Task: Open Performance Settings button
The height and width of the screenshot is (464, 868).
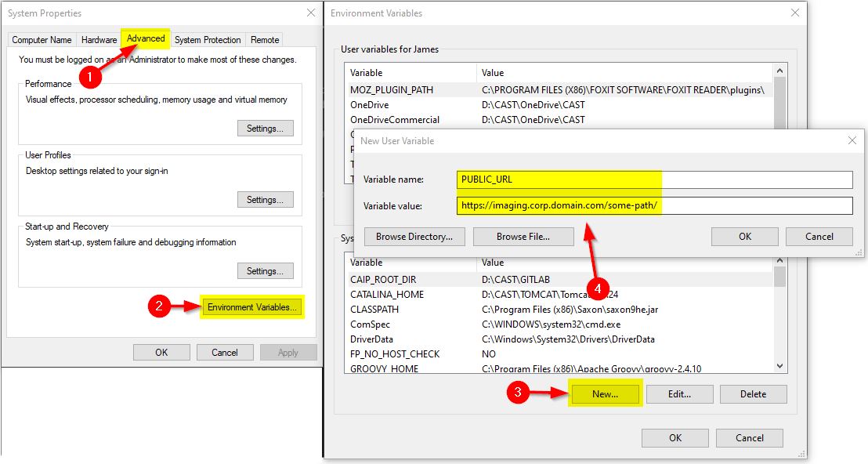Action: point(266,129)
